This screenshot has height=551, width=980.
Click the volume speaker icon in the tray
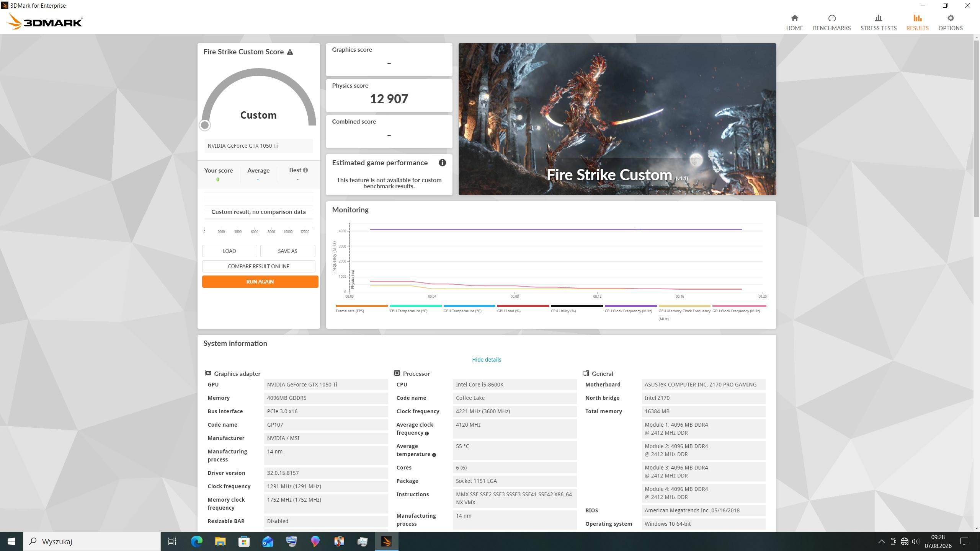pos(916,541)
